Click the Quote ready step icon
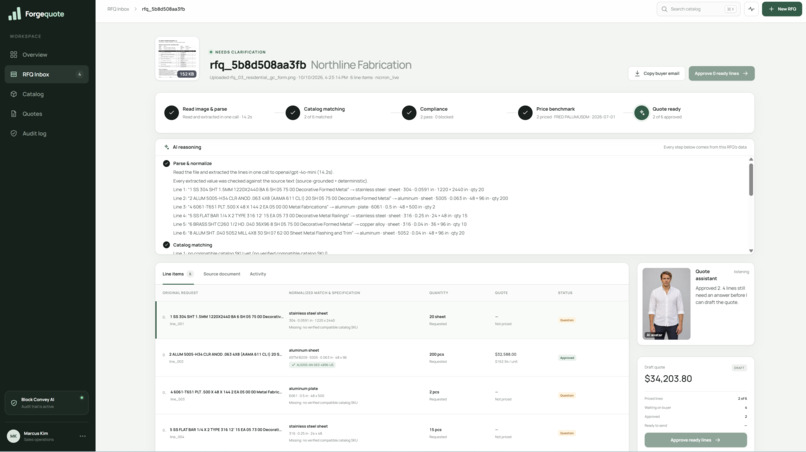The width and height of the screenshot is (806, 452). [642, 112]
